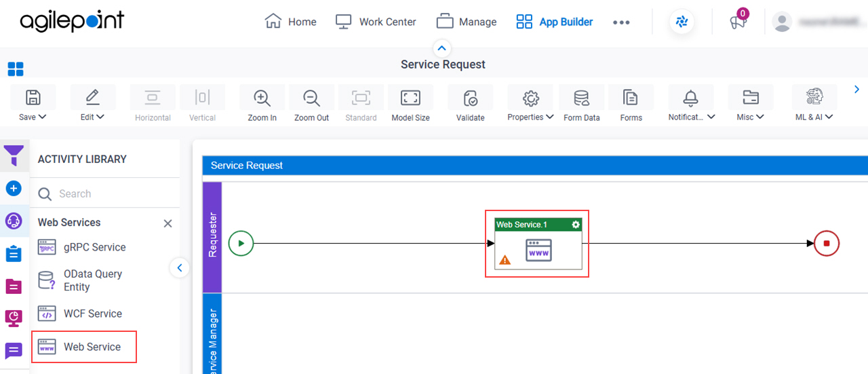This screenshot has height=374, width=868.
Task: Expand the ML & AI dropdown arrow
Action: coord(829,117)
